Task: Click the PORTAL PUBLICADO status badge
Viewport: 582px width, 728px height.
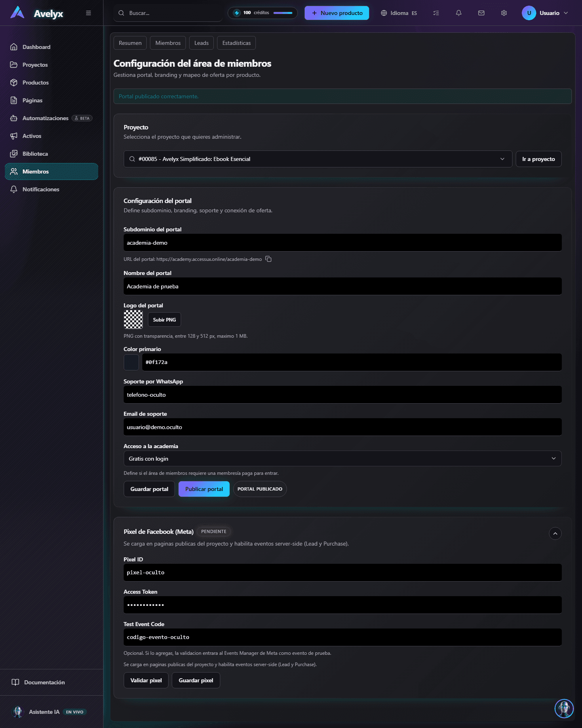Action: (260, 489)
